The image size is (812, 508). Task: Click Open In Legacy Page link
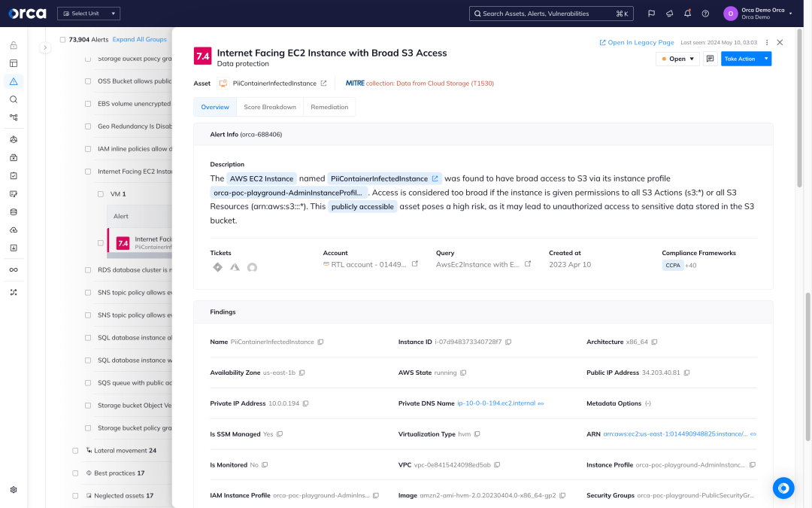coord(637,42)
